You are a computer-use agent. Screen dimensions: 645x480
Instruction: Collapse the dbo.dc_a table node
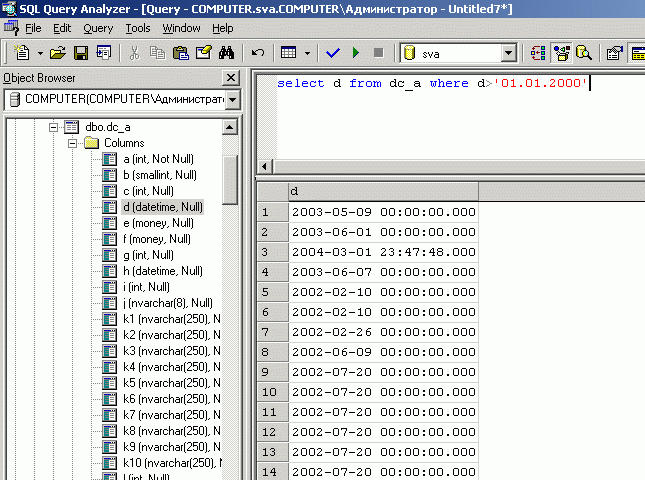[x=53, y=128]
